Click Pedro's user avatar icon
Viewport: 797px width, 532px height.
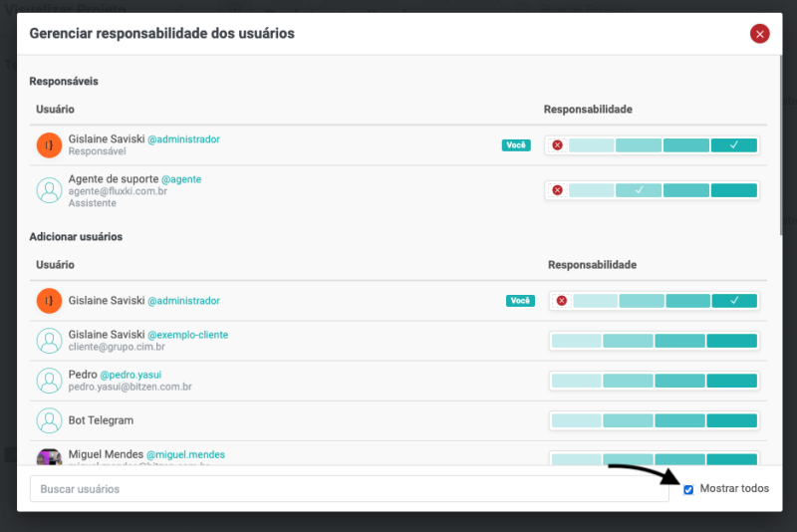coord(49,381)
